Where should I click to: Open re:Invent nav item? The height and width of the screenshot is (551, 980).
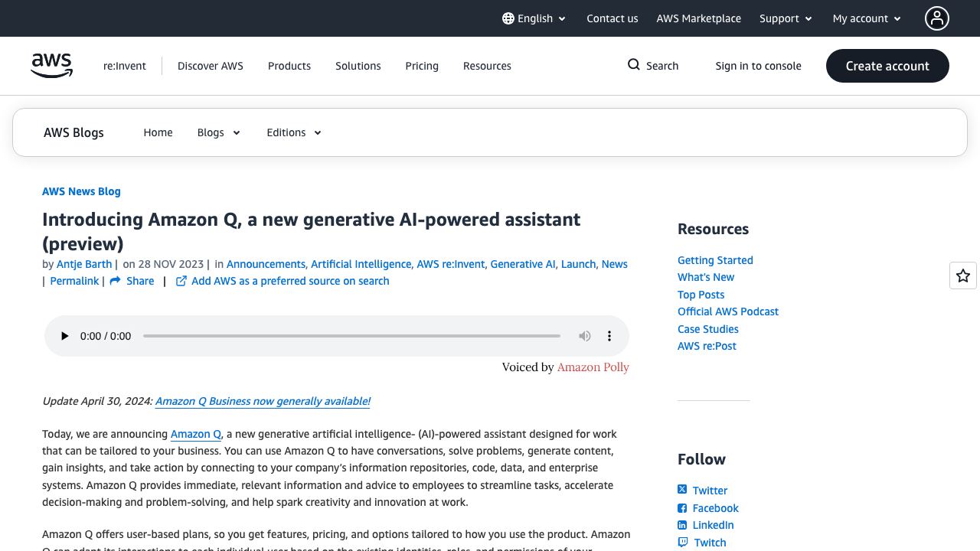pyautogui.click(x=125, y=66)
